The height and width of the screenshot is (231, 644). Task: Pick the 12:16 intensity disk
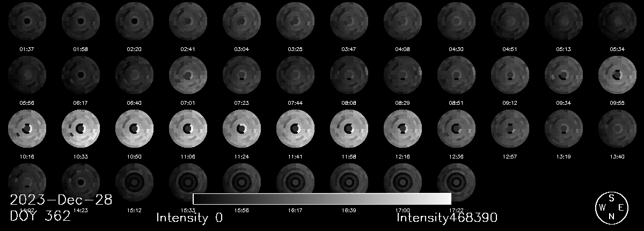pyautogui.click(x=402, y=129)
